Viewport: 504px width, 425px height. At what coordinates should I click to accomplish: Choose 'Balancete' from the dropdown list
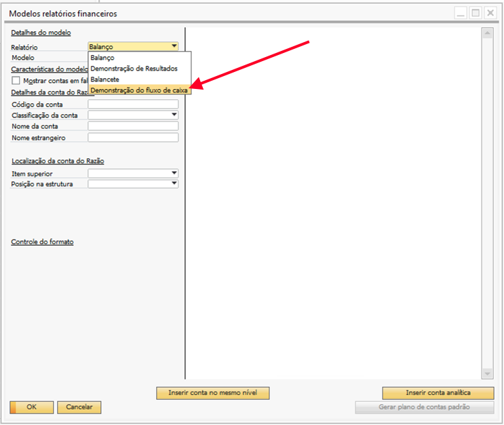(x=105, y=79)
